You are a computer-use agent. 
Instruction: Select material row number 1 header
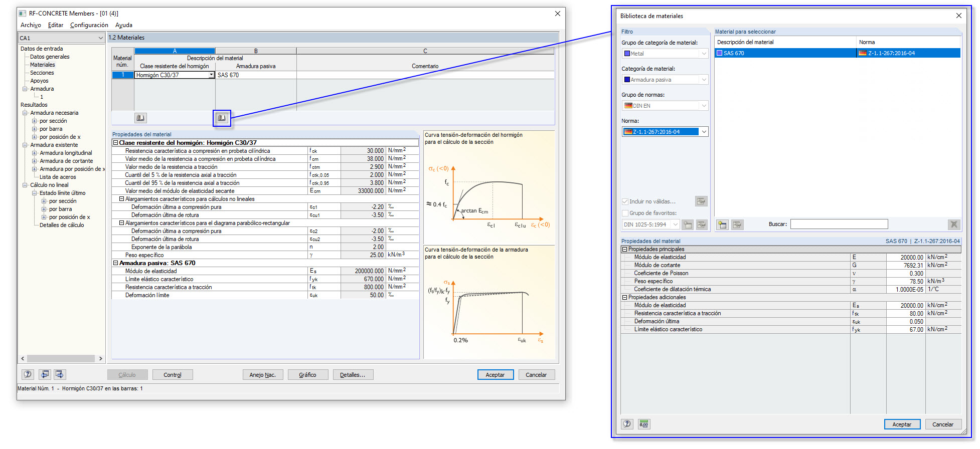point(123,75)
